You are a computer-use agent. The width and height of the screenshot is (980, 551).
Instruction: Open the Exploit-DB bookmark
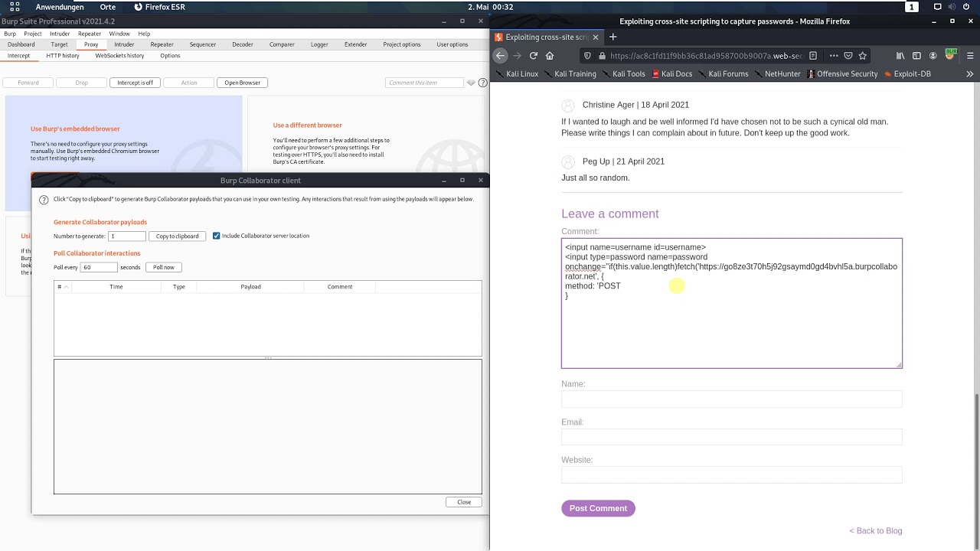tap(907, 74)
